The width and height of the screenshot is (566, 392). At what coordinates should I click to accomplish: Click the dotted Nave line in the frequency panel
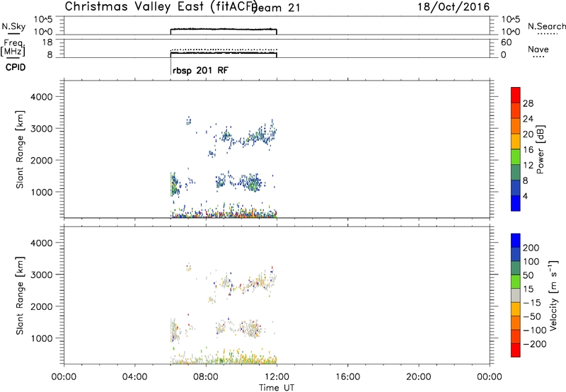coord(224,50)
